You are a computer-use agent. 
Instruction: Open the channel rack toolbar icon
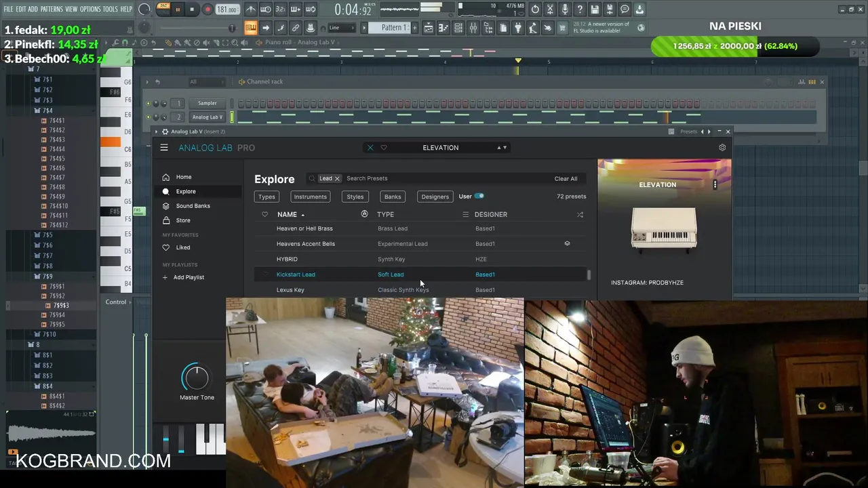click(x=458, y=28)
